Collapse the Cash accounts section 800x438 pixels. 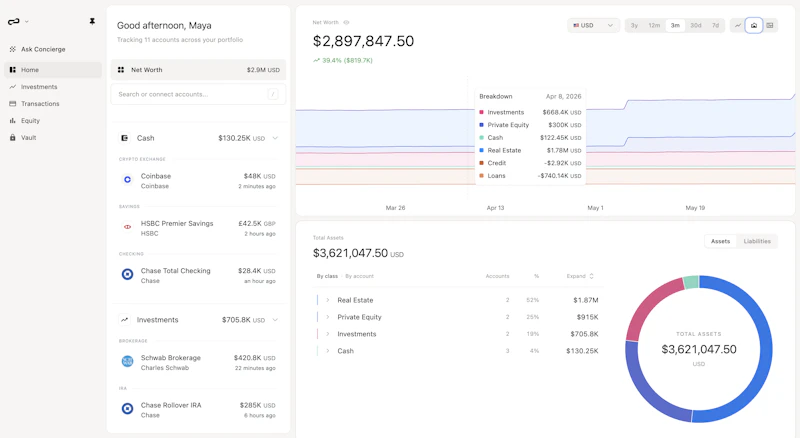coord(275,138)
